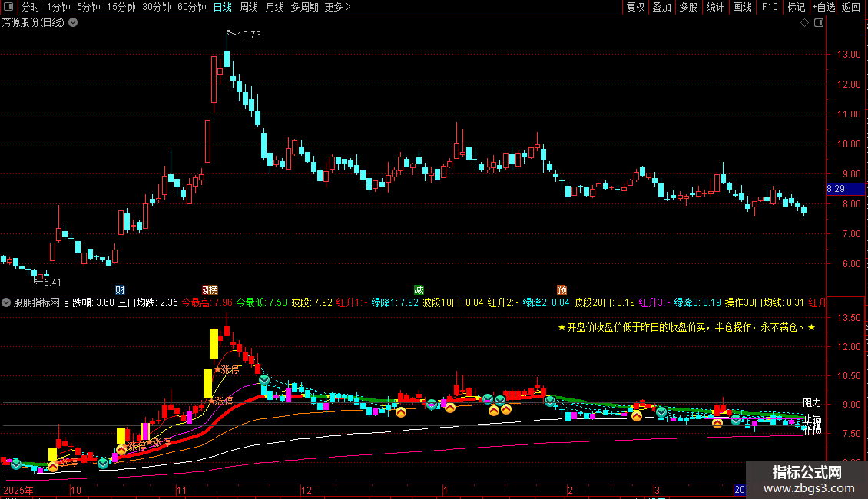The height and width of the screenshot is (499, 868).
Task: Click the 8.29 current price label
Action: tap(845, 189)
